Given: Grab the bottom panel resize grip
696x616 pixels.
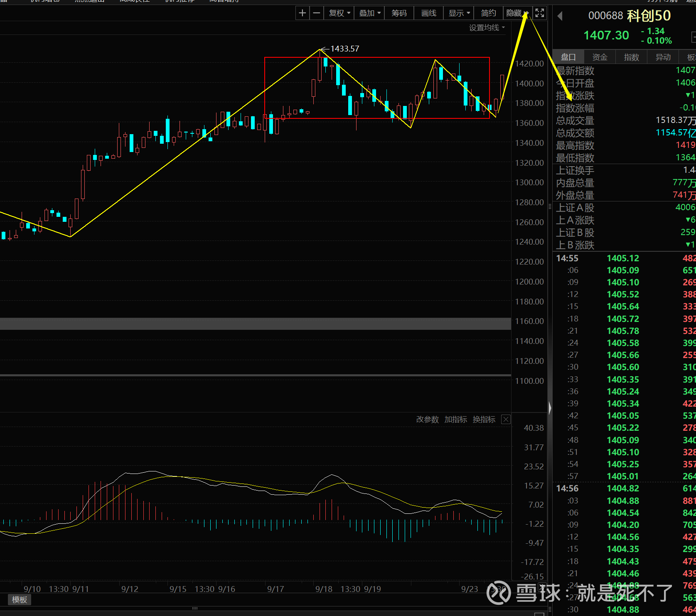Looking at the screenshot, I should tap(194, 608).
